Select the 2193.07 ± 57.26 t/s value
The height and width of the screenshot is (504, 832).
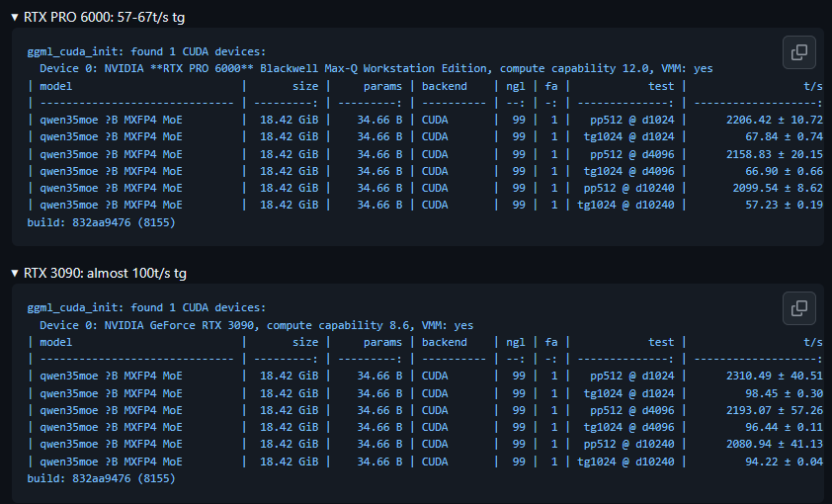(x=774, y=411)
